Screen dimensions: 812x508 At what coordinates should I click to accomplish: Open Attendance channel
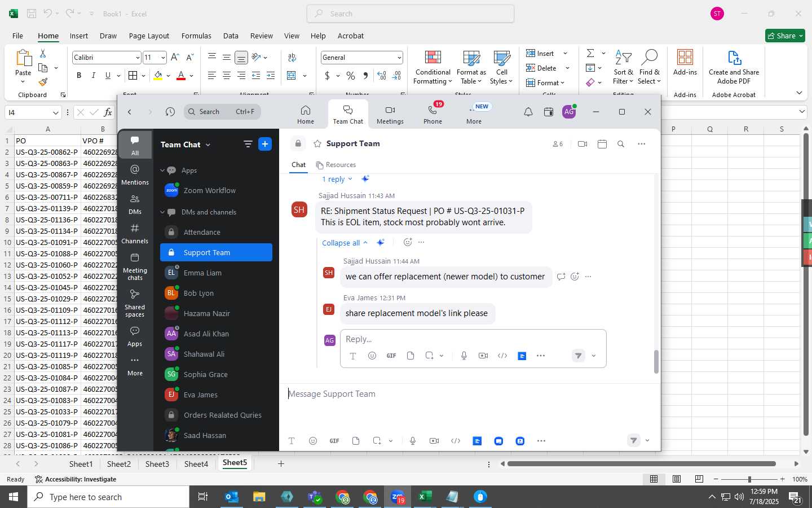click(x=216, y=232)
